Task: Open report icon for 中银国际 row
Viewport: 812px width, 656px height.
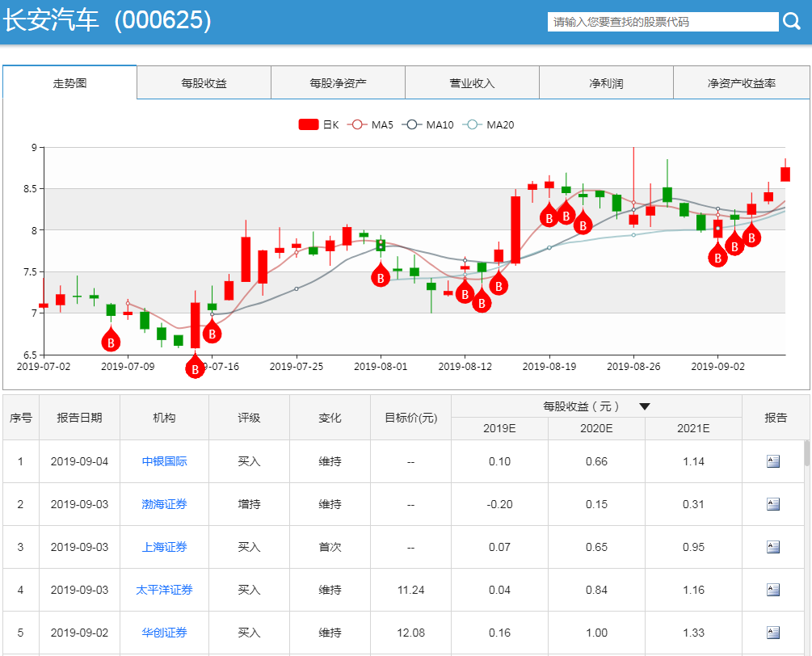Action: (772, 460)
